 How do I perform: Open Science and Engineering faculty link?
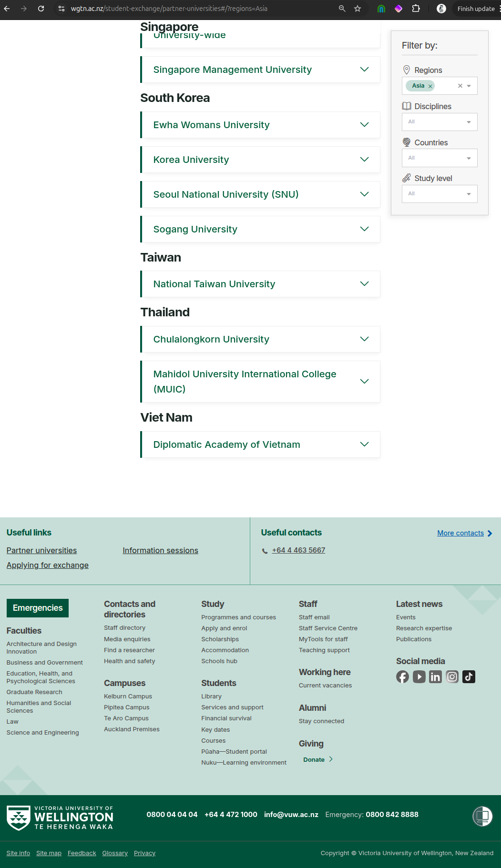click(x=43, y=733)
